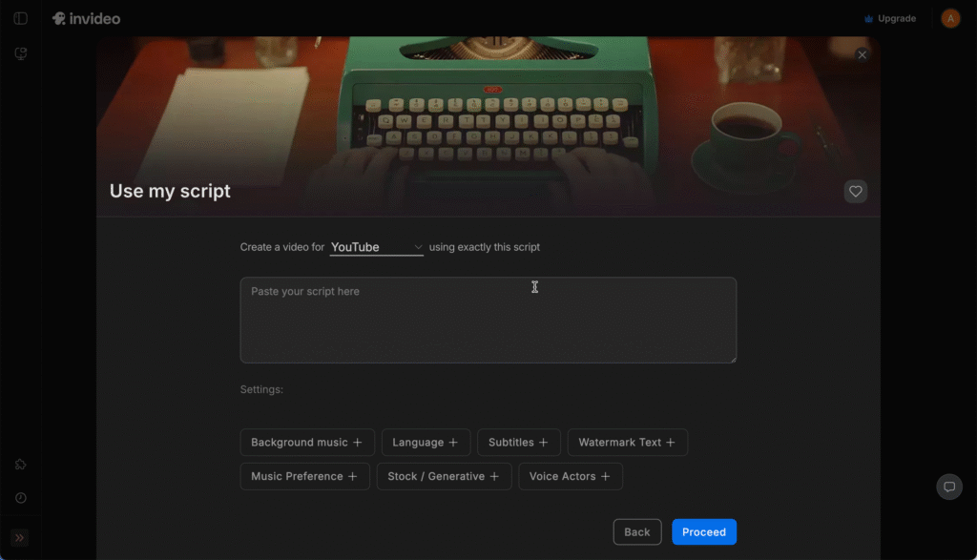Expand the sidebar with double-arrow button

point(20,537)
